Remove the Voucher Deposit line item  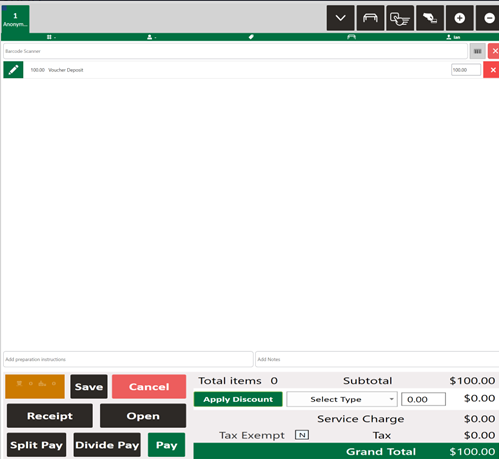coord(492,70)
